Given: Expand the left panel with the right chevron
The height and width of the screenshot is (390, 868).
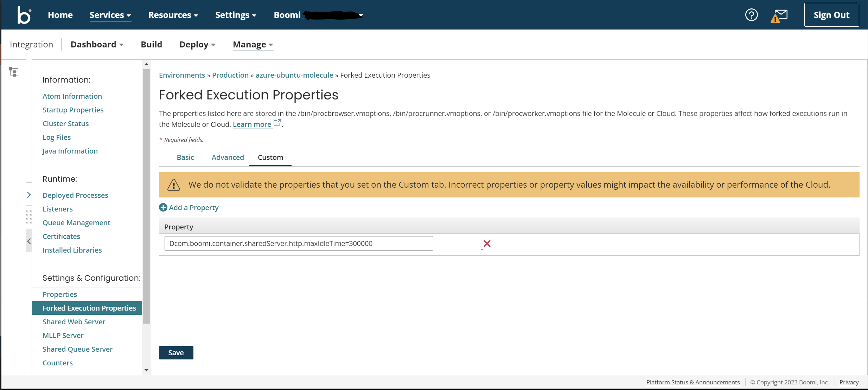Looking at the screenshot, I should coord(29,195).
